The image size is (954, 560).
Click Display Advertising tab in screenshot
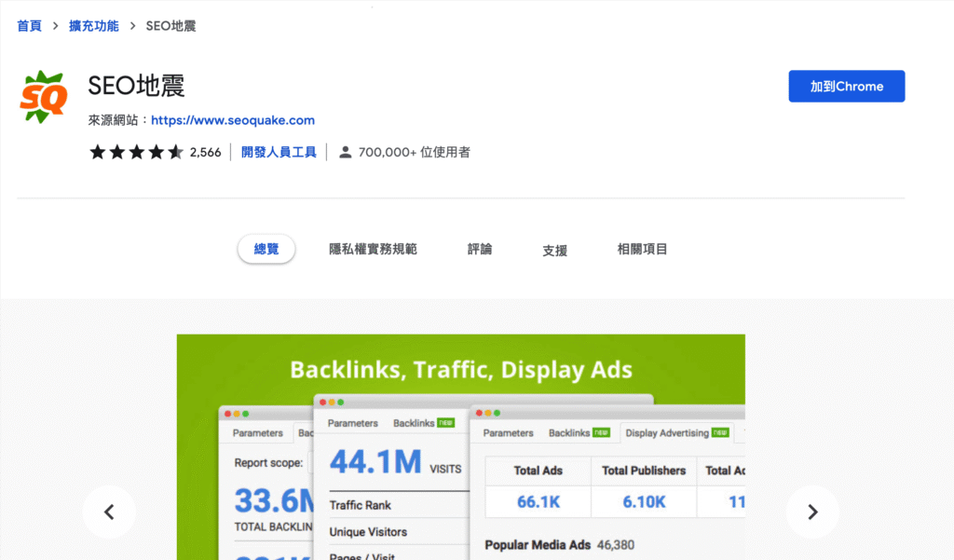[676, 432]
